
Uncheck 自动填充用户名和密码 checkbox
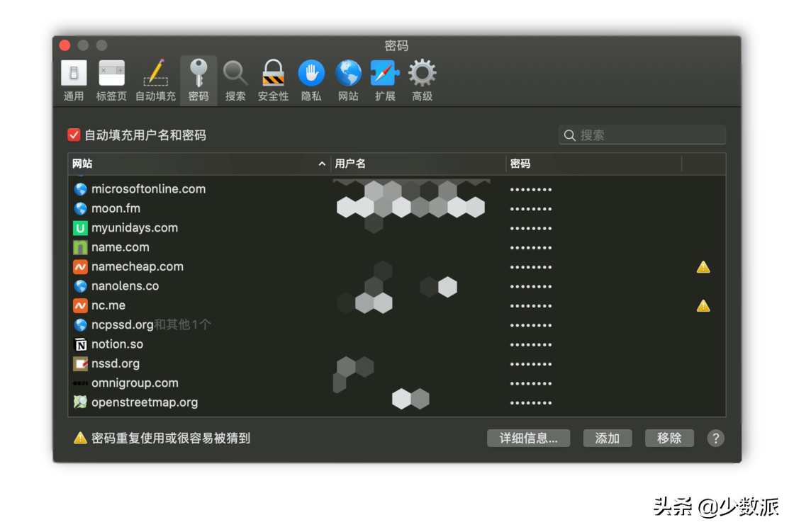pyautogui.click(x=74, y=135)
